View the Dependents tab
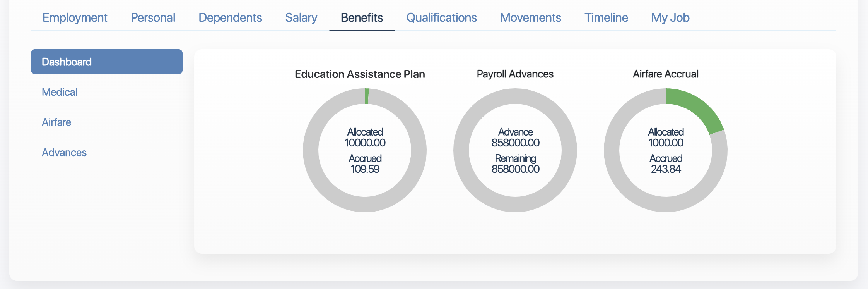This screenshot has height=289, width=868. 230,17
